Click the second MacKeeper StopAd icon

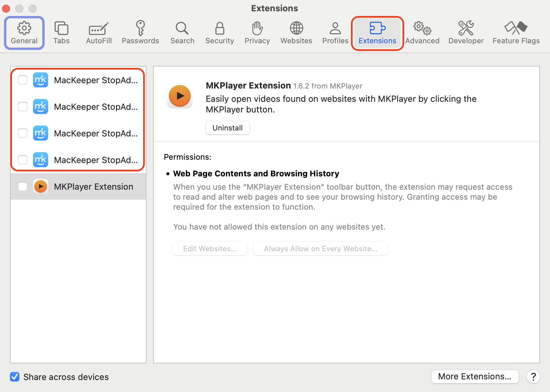pos(41,106)
